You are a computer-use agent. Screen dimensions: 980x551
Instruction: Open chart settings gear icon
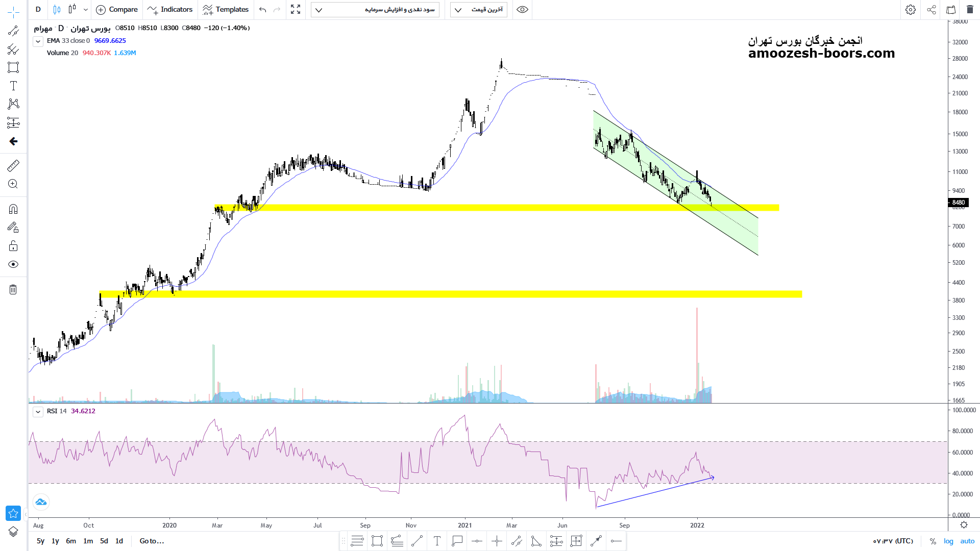pyautogui.click(x=911, y=10)
